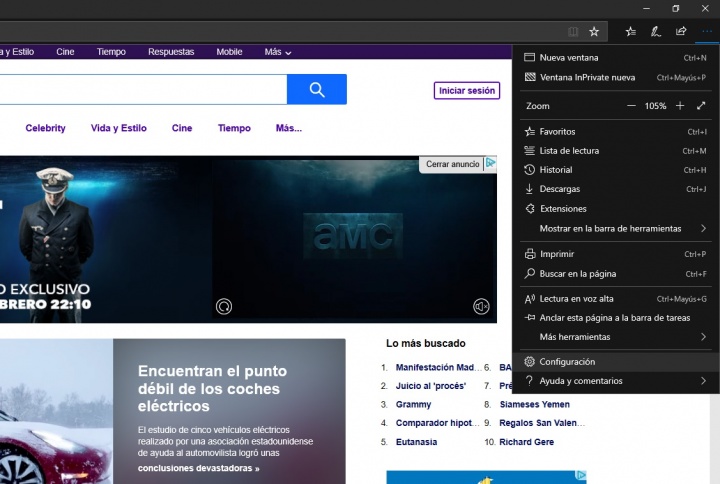Image resolution: width=720 pixels, height=484 pixels.
Task: Click the Iniciar sesión button
Action: click(x=467, y=91)
